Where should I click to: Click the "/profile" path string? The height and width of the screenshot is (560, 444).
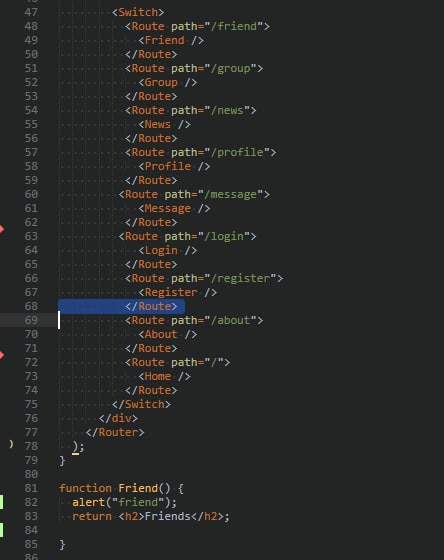click(x=237, y=152)
